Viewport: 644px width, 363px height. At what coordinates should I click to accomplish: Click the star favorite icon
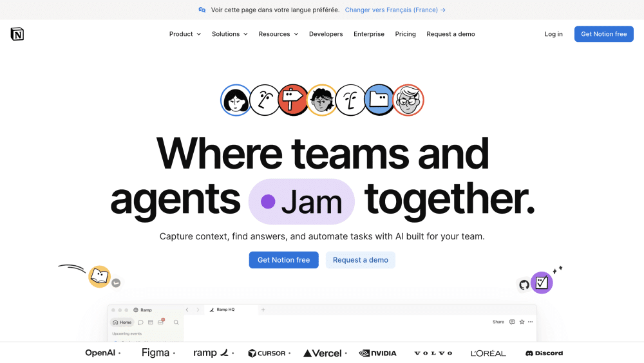(522, 322)
